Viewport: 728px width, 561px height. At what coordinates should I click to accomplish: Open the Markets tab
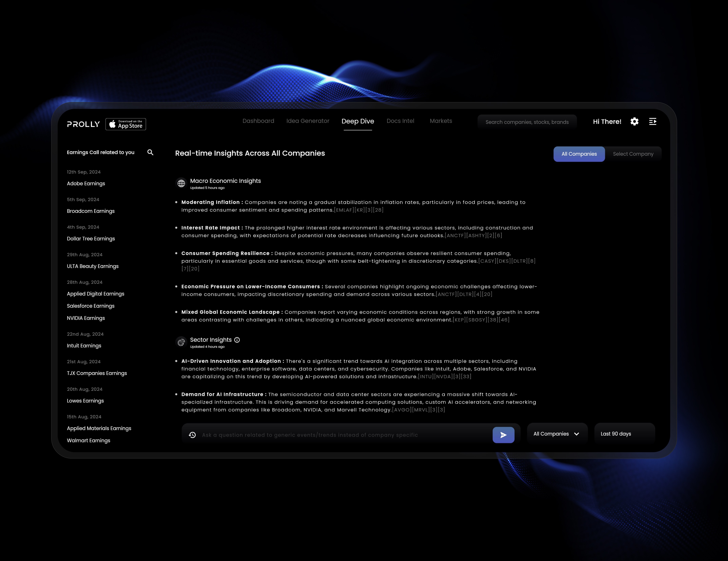click(441, 121)
